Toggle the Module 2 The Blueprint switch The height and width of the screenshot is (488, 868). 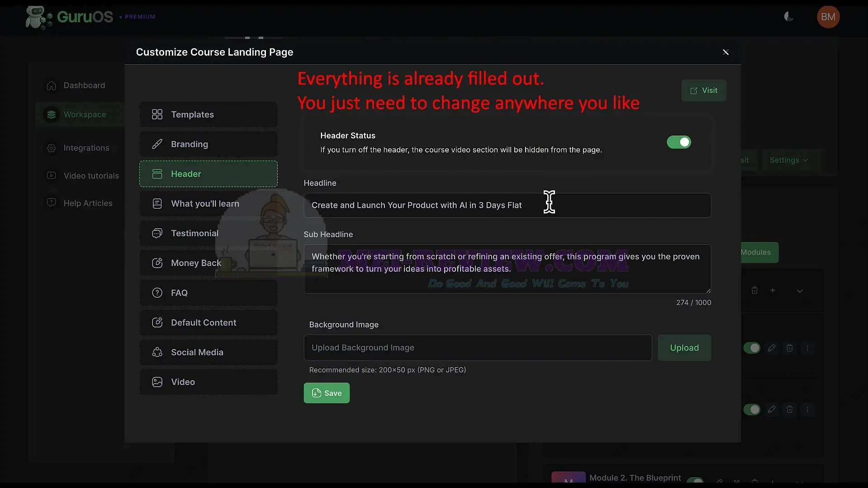click(695, 480)
